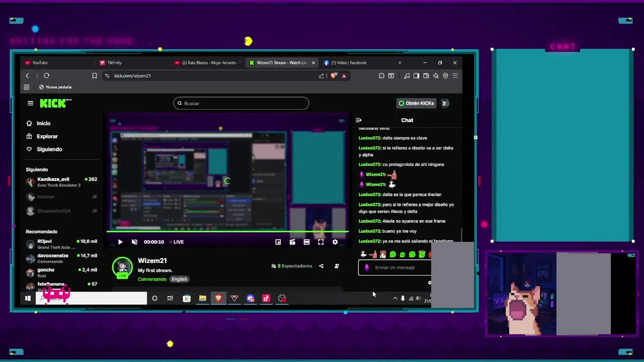Click the Brave Rewards triangle icon
This screenshot has width=644, height=362.
click(344, 75)
